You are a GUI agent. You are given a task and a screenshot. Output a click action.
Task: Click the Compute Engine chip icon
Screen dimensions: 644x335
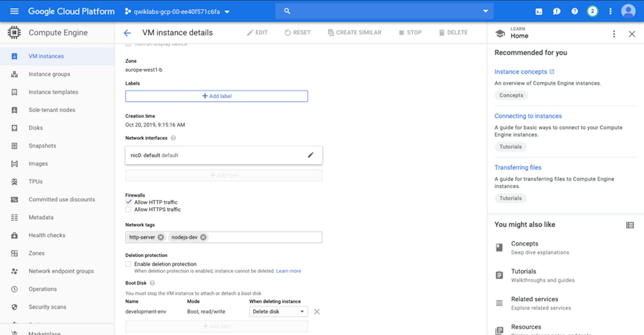coord(14,32)
